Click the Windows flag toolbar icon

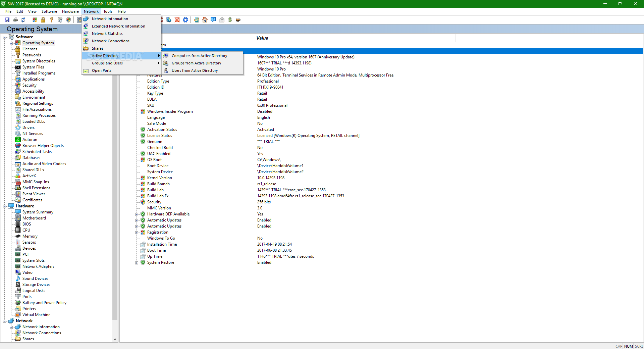35,20
